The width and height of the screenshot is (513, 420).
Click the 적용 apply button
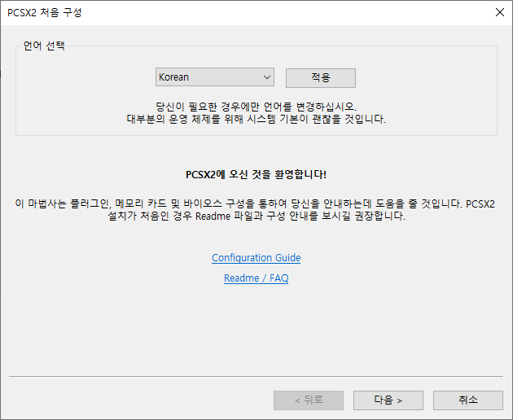click(321, 78)
